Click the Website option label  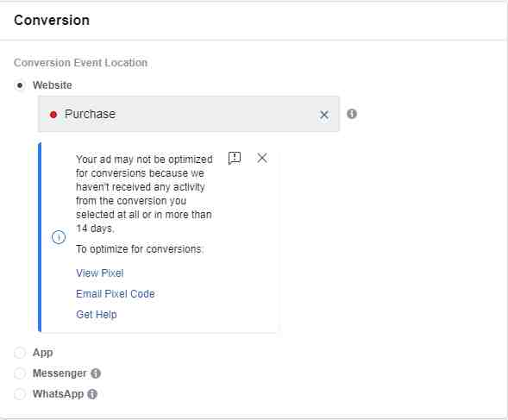53,85
